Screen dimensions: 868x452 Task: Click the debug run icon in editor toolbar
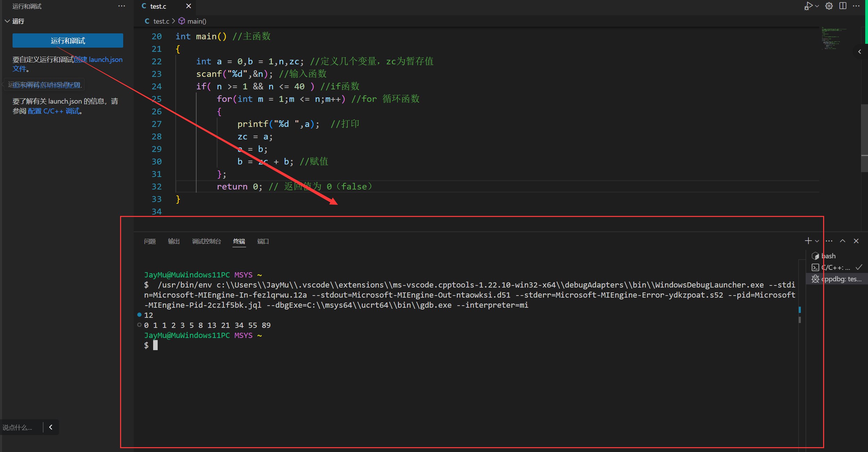coord(808,6)
